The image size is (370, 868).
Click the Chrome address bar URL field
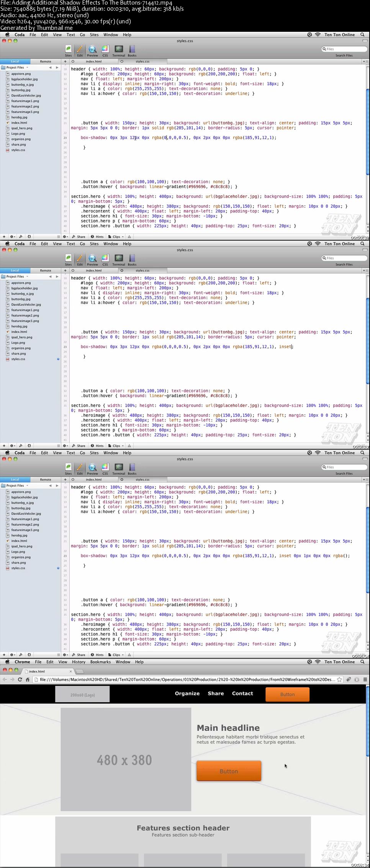[x=187, y=680]
